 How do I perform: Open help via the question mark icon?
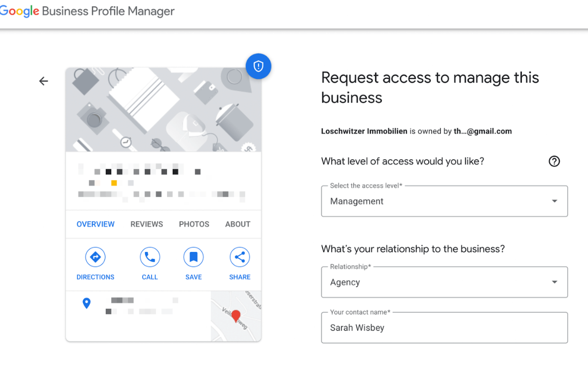[554, 161]
